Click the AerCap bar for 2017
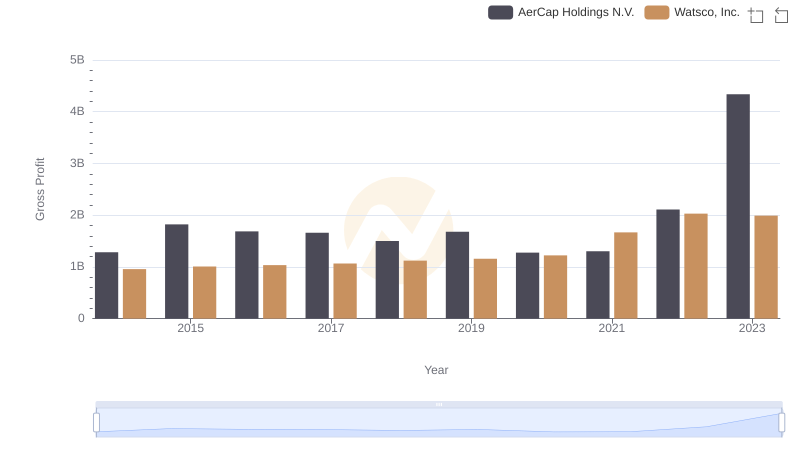Image resolution: width=800 pixels, height=461 pixels. (317, 276)
